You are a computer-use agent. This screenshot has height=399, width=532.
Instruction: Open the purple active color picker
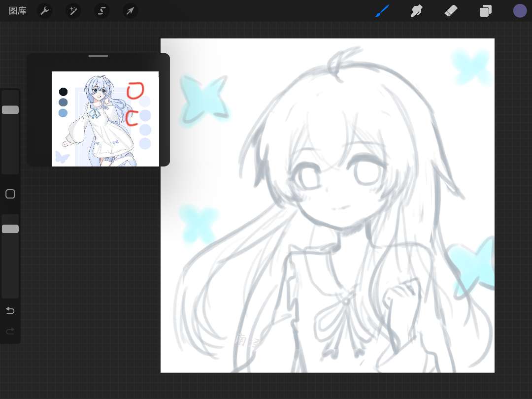[x=520, y=11]
